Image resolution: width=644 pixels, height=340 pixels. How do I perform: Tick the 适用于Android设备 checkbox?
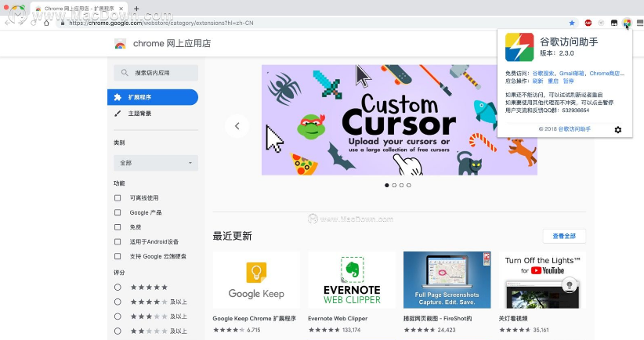pos(118,242)
